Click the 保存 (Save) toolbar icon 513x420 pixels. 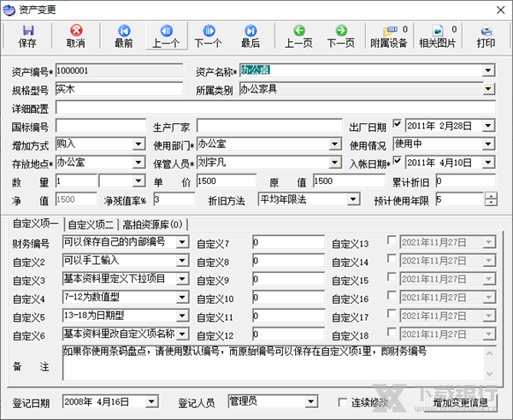28,36
